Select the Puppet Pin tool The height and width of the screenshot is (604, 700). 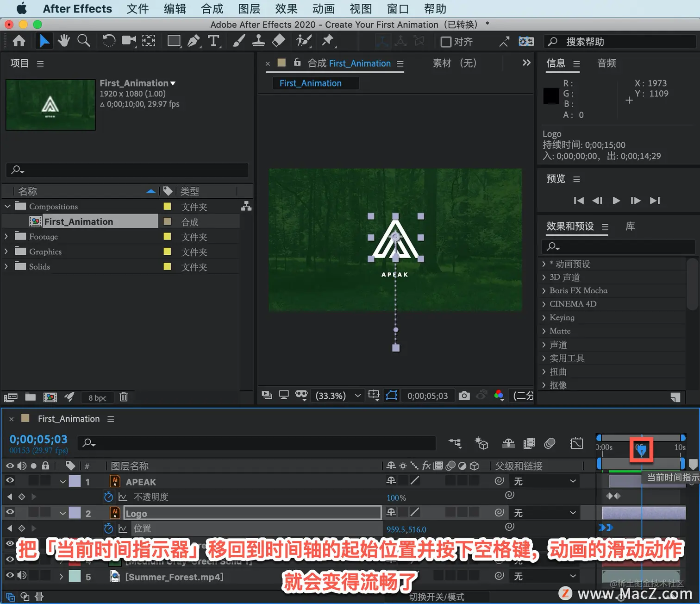[328, 41]
